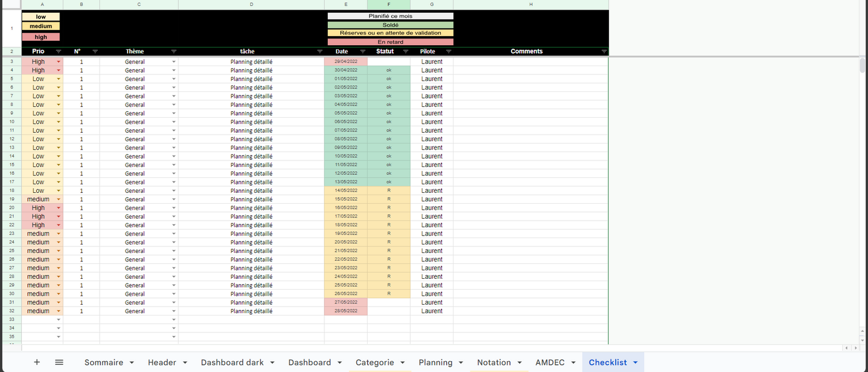Viewport: 868px width, 372px height.
Task: Select the 'Soldé' green legend cell
Action: coord(390,25)
